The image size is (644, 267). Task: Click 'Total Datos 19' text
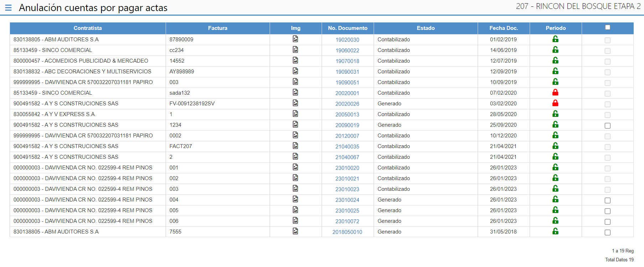619,260
